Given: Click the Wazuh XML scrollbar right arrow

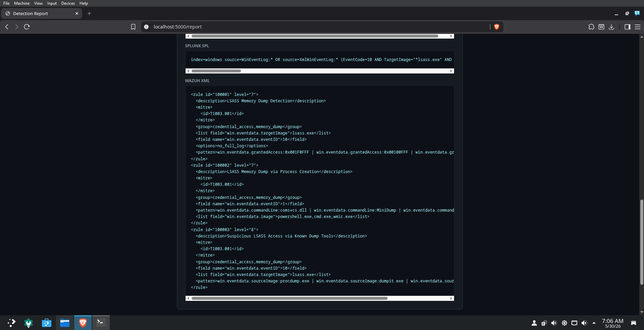Looking at the screenshot, I should pos(451,298).
